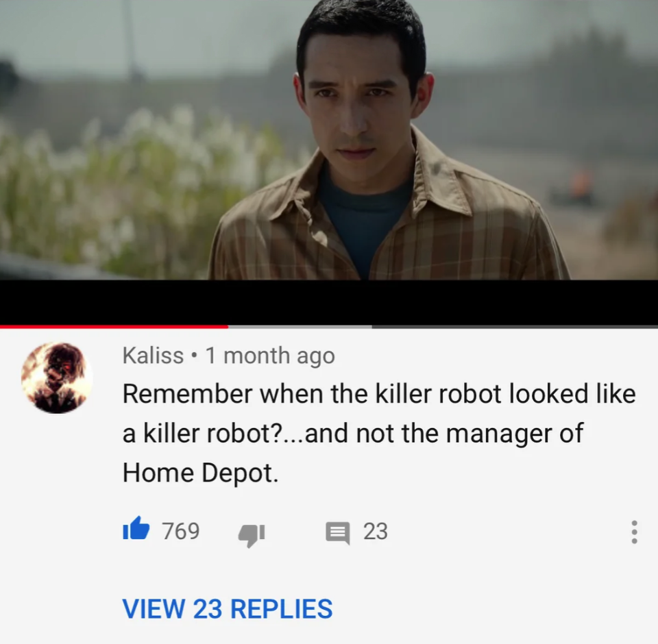Open the Kaliss username channel link
This screenshot has height=644, width=658.
tap(153, 356)
